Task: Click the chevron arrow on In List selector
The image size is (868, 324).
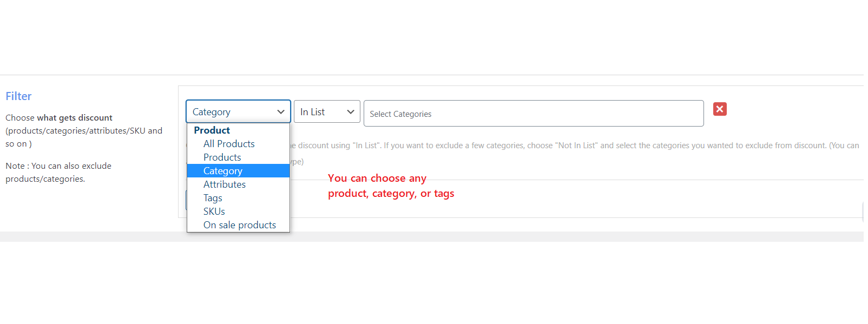Action: [351, 112]
